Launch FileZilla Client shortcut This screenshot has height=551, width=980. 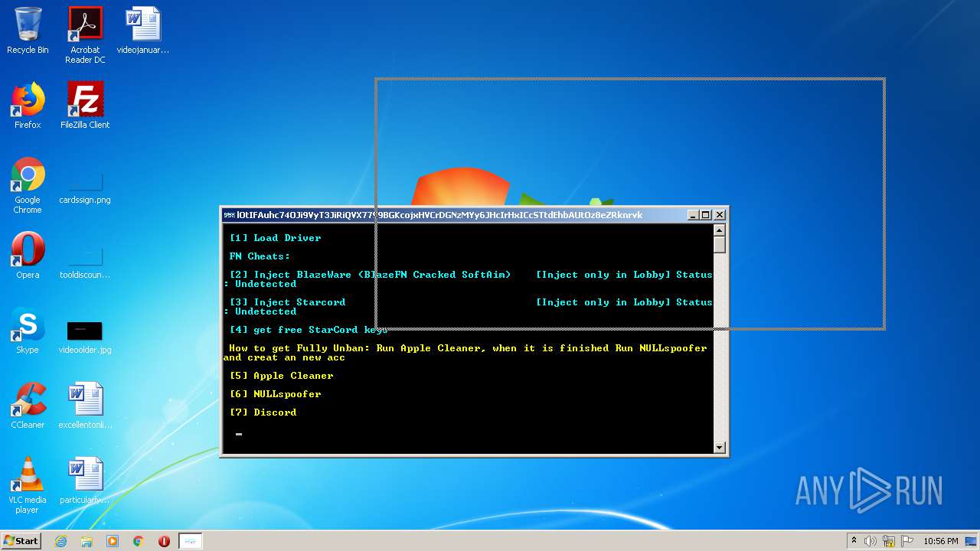click(x=85, y=106)
